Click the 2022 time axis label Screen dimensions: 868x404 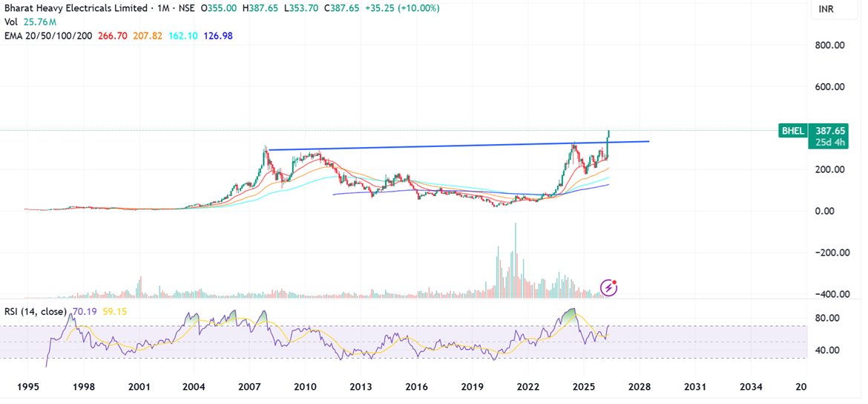(x=527, y=386)
